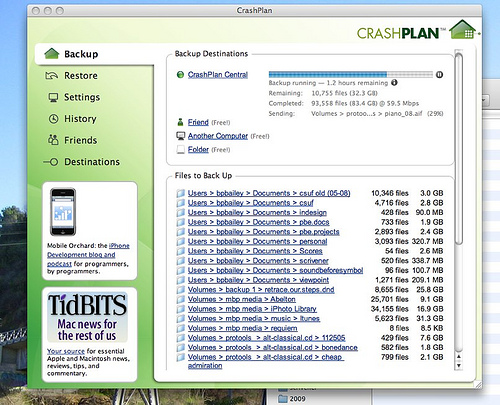Open the mbp media > requiem path

tap(242, 328)
